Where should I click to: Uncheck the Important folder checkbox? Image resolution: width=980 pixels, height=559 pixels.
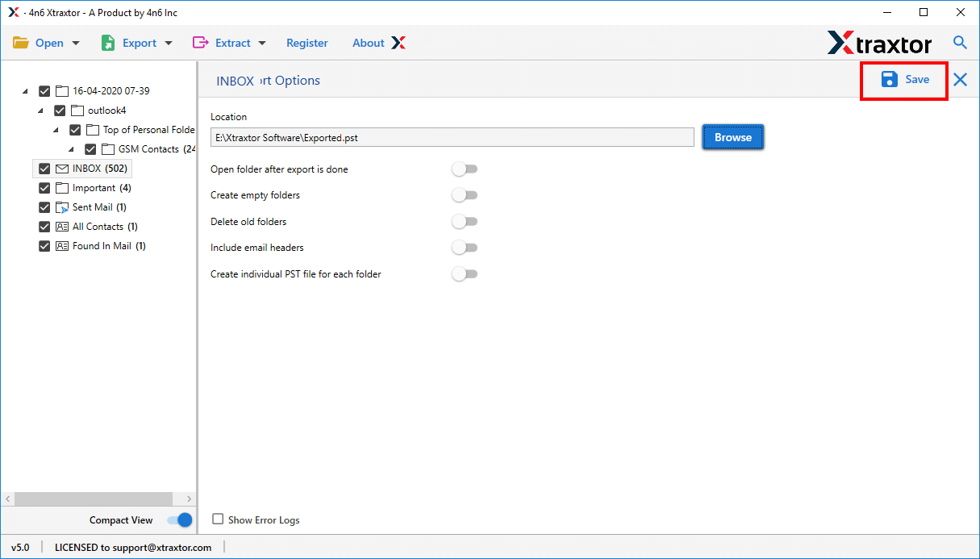pyautogui.click(x=44, y=188)
